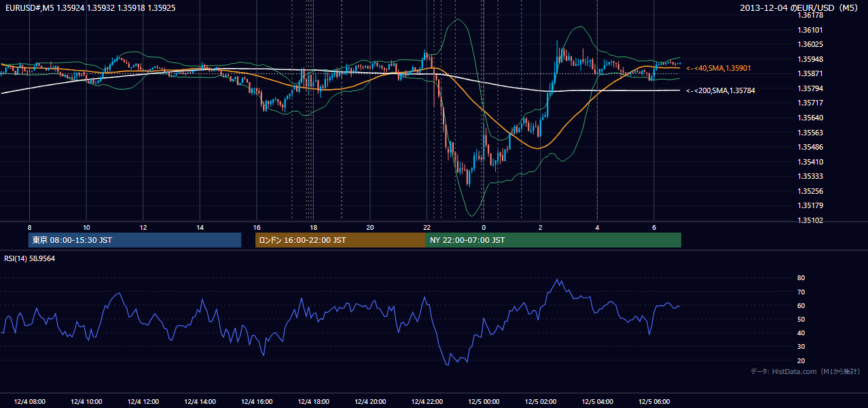The image size is (868, 408).
Task: Click the date label 12/4 10:00
Action: pos(86,402)
